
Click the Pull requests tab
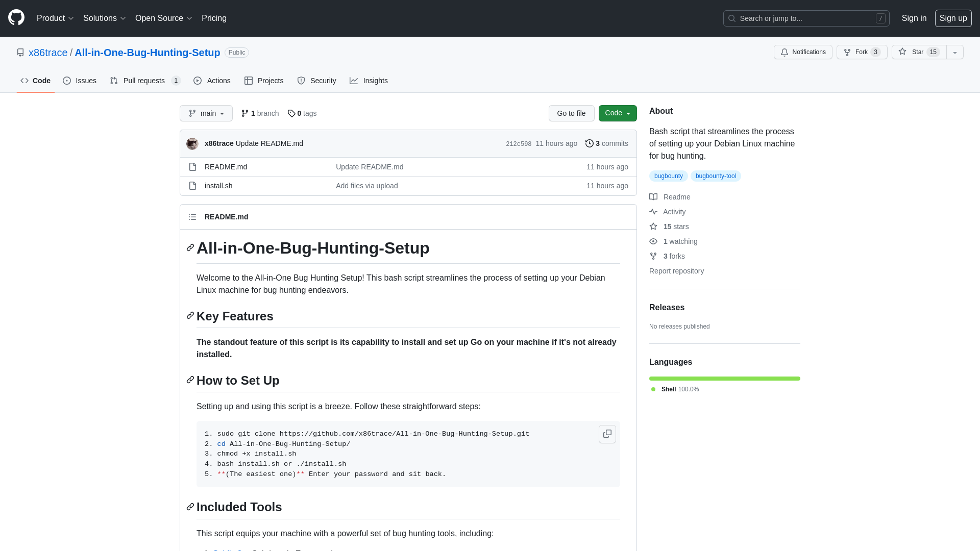pyautogui.click(x=145, y=81)
